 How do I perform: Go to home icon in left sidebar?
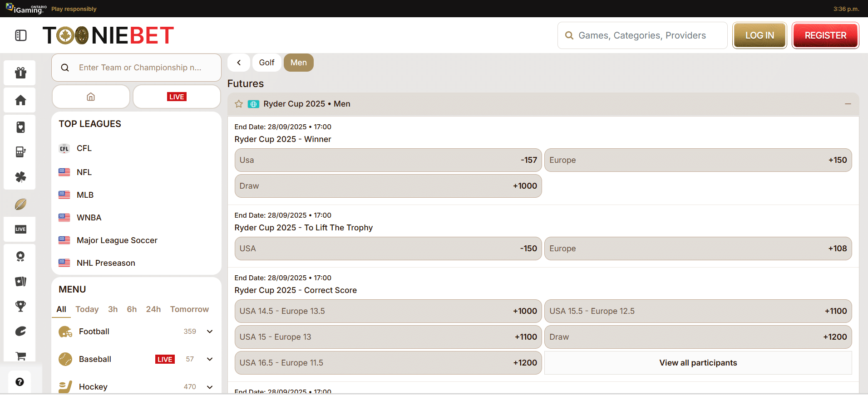[x=20, y=100]
